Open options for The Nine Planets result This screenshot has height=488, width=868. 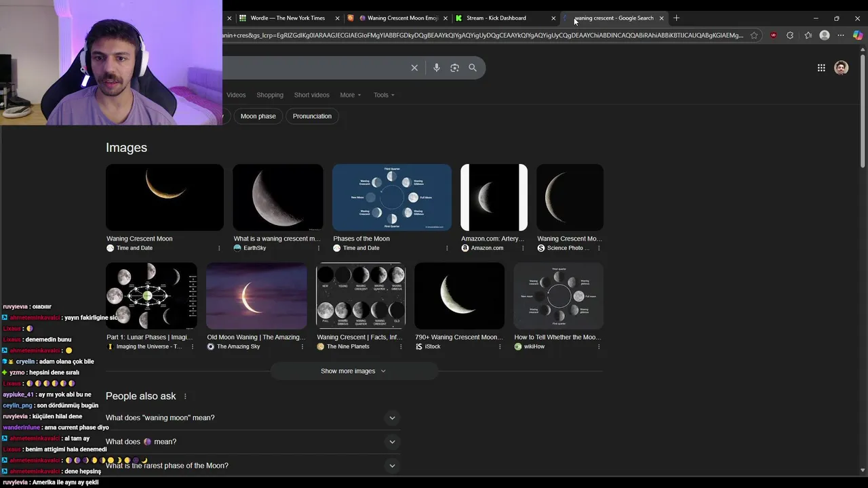point(401,346)
